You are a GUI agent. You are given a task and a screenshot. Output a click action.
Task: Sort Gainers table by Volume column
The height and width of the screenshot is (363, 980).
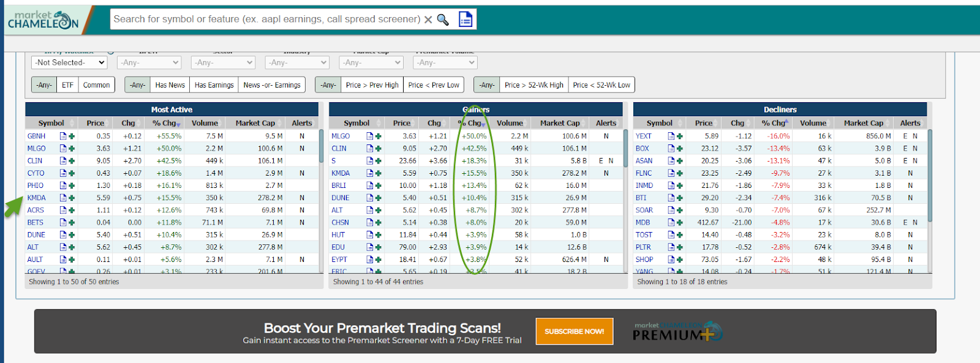tap(510, 123)
